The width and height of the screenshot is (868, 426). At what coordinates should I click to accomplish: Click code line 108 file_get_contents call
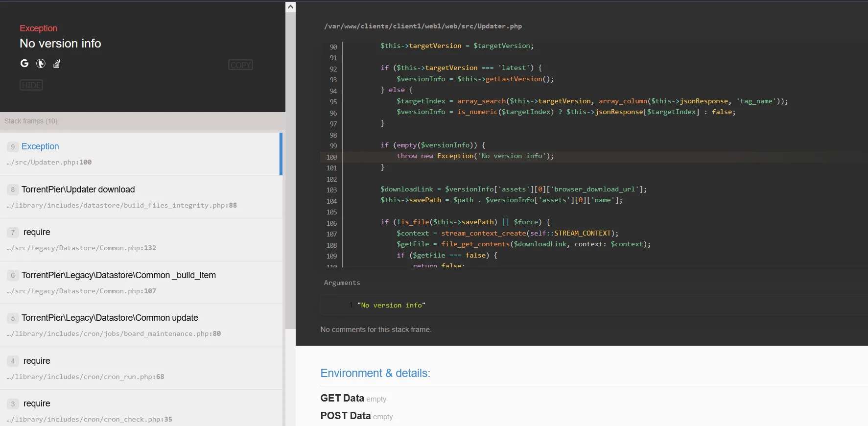524,244
